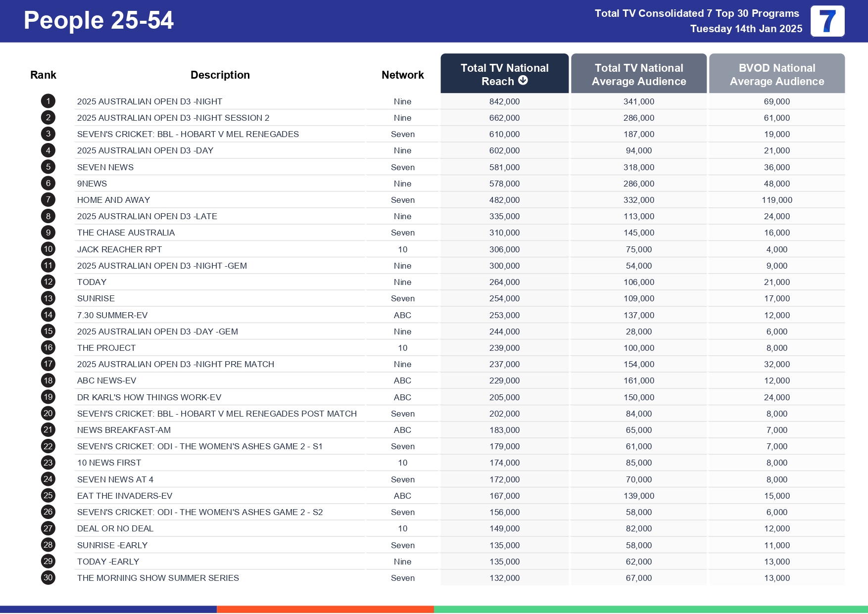
Task: Click the rank 7 badge beside Home and Away
Action: [48, 199]
